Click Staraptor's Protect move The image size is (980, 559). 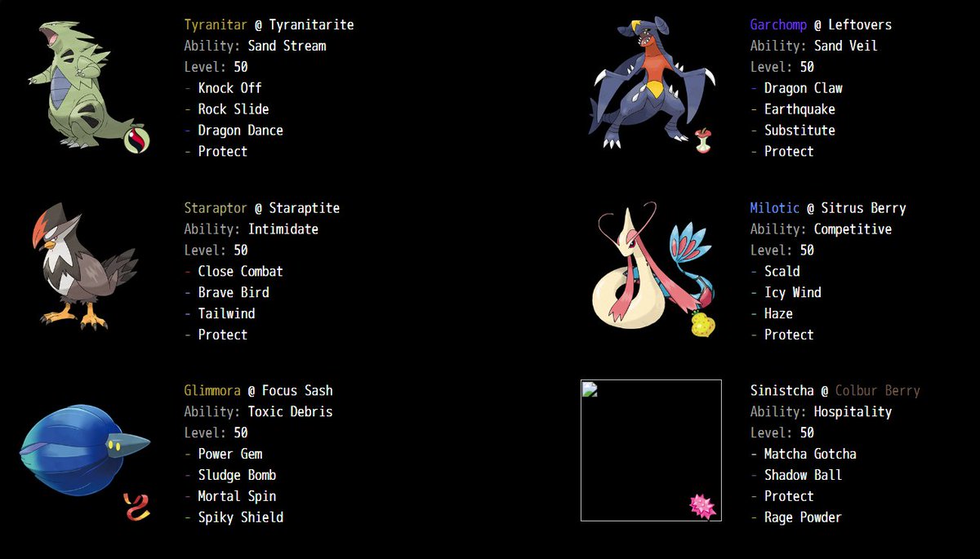pos(222,335)
